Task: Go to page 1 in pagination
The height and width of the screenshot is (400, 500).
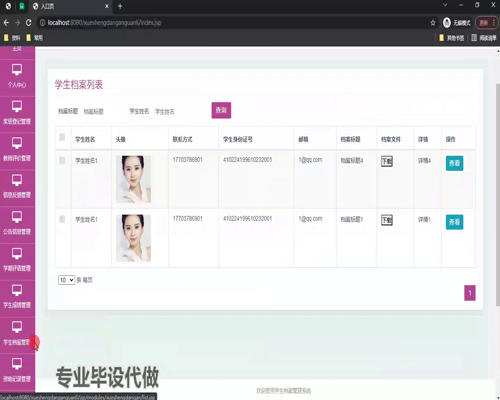Action: point(470,293)
